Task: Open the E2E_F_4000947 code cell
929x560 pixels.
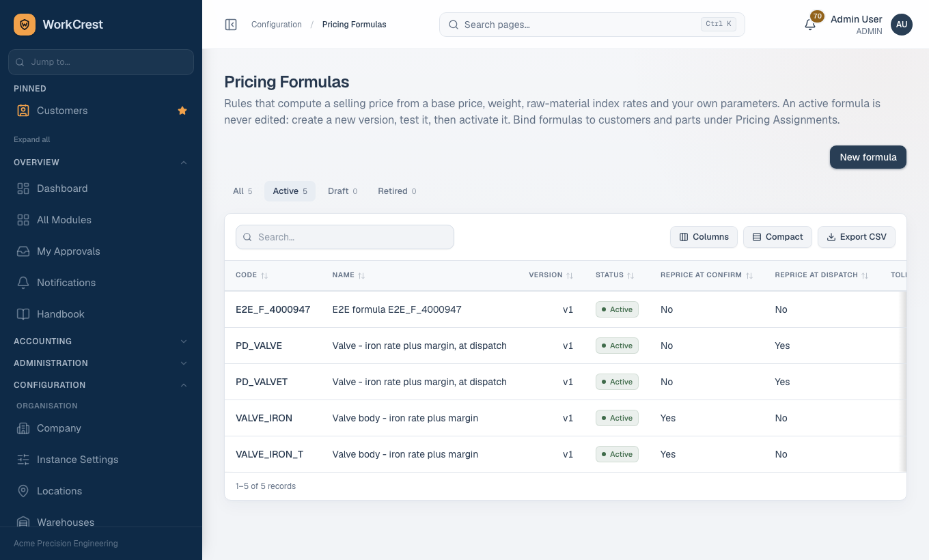Action: pos(273,309)
